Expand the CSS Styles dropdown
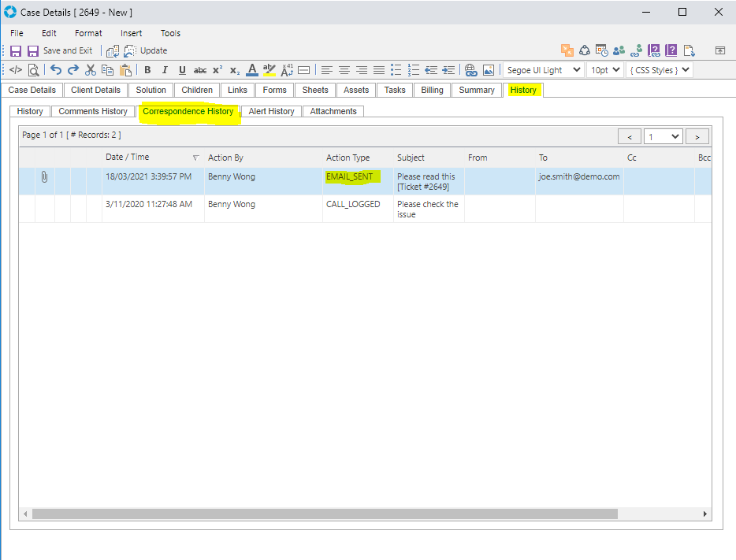736x560 pixels. pyautogui.click(x=659, y=70)
